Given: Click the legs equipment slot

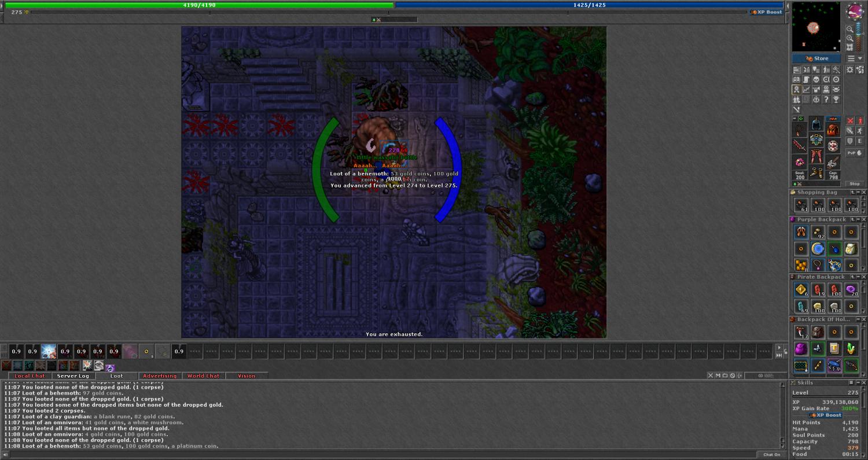Looking at the screenshot, I should (x=816, y=156).
